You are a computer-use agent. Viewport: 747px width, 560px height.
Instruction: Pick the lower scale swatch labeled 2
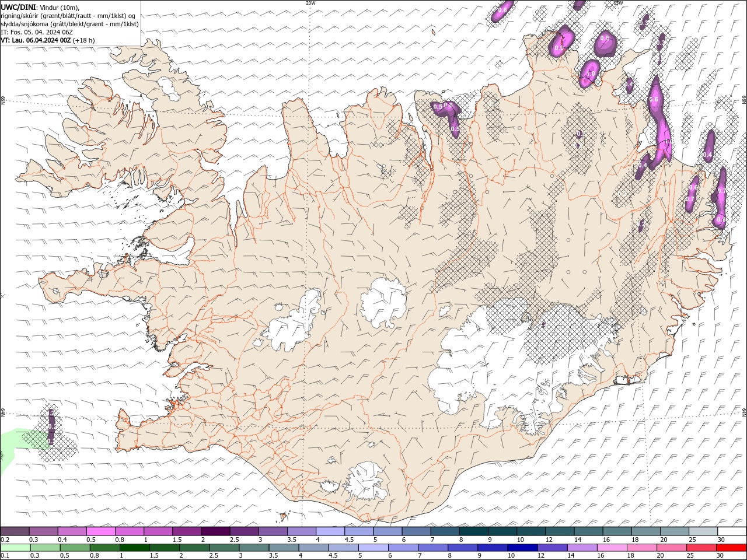click(x=195, y=548)
